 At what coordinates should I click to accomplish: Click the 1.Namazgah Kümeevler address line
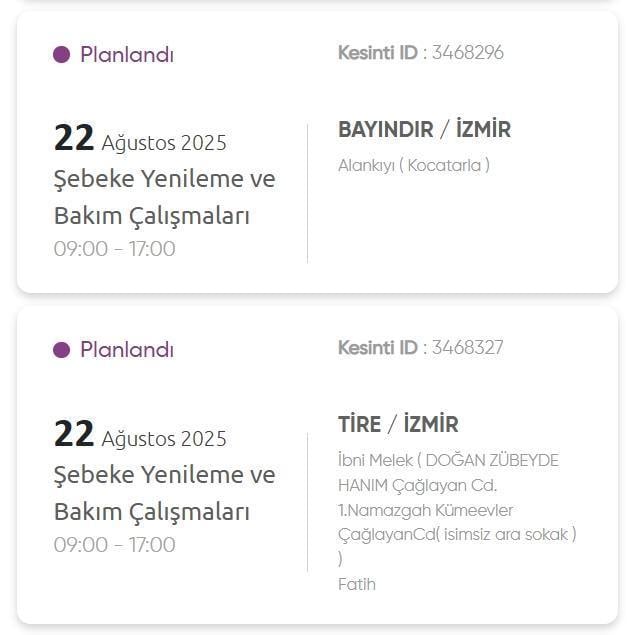pyautogui.click(x=425, y=510)
